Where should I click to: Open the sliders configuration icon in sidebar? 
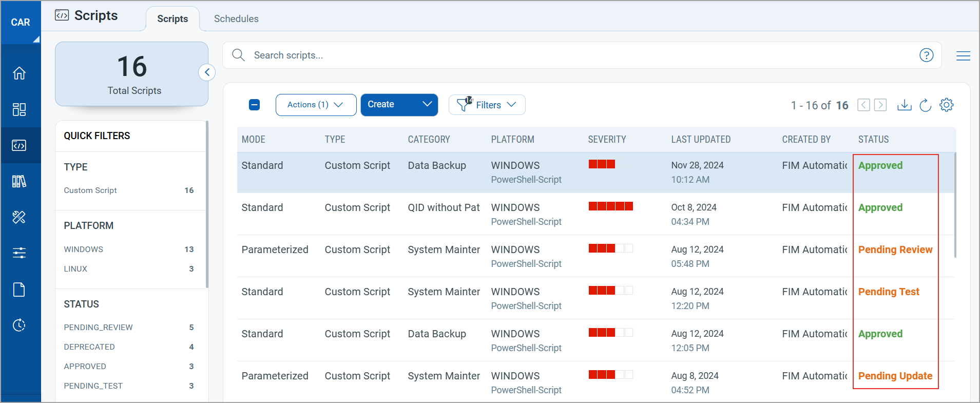pyautogui.click(x=20, y=253)
